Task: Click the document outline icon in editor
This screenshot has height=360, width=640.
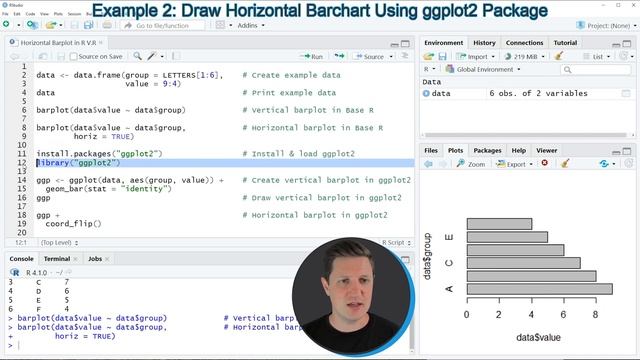Action: (x=404, y=56)
